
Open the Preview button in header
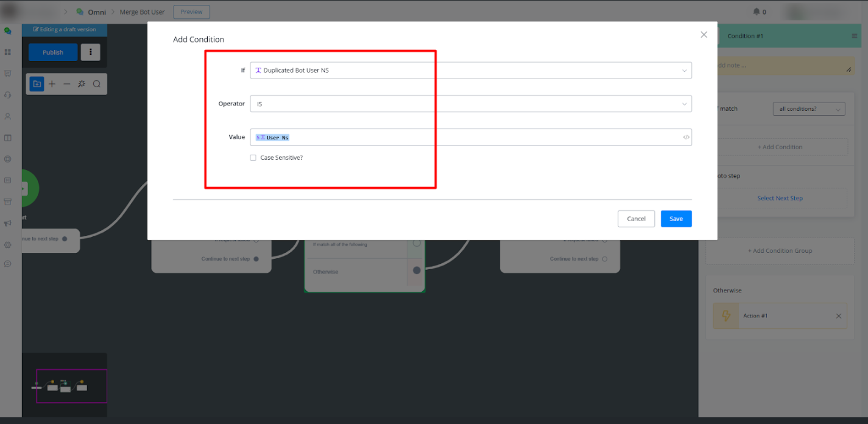pos(191,12)
